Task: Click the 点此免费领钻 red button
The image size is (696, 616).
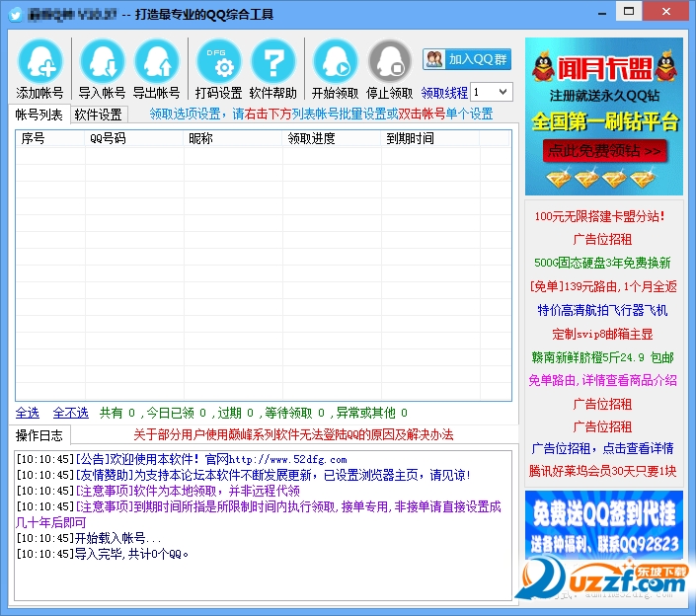Action: click(604, 151)
